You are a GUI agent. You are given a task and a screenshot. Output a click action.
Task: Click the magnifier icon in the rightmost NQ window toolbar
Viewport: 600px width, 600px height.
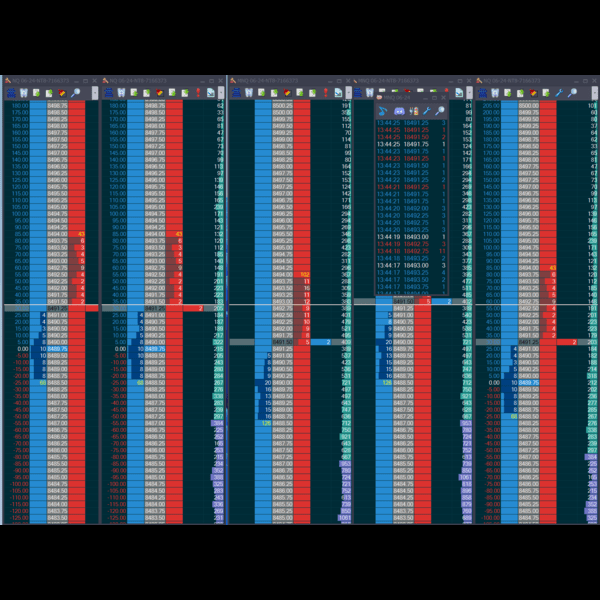click(572, 93)
